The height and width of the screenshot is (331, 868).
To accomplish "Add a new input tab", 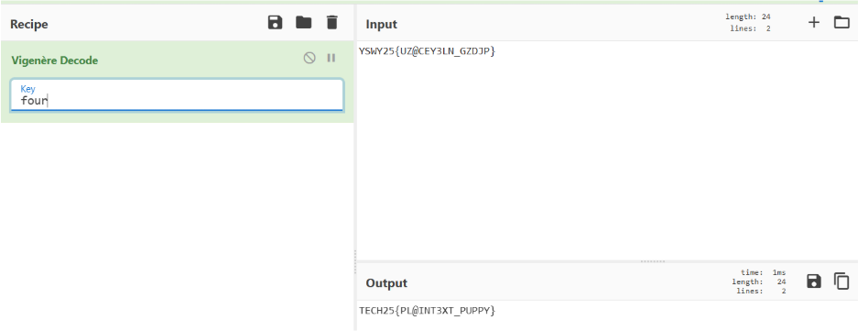I will 814,23.
